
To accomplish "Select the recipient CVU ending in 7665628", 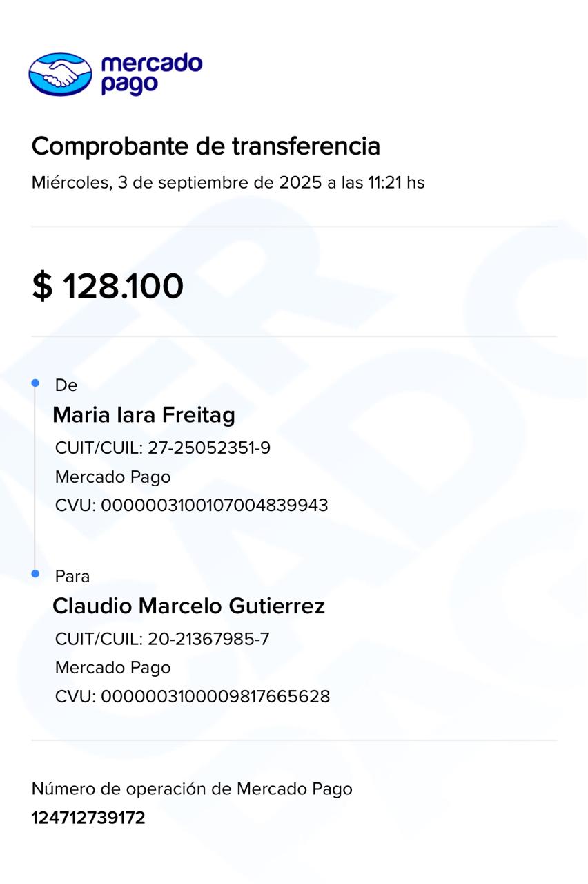I will point(192,696).
